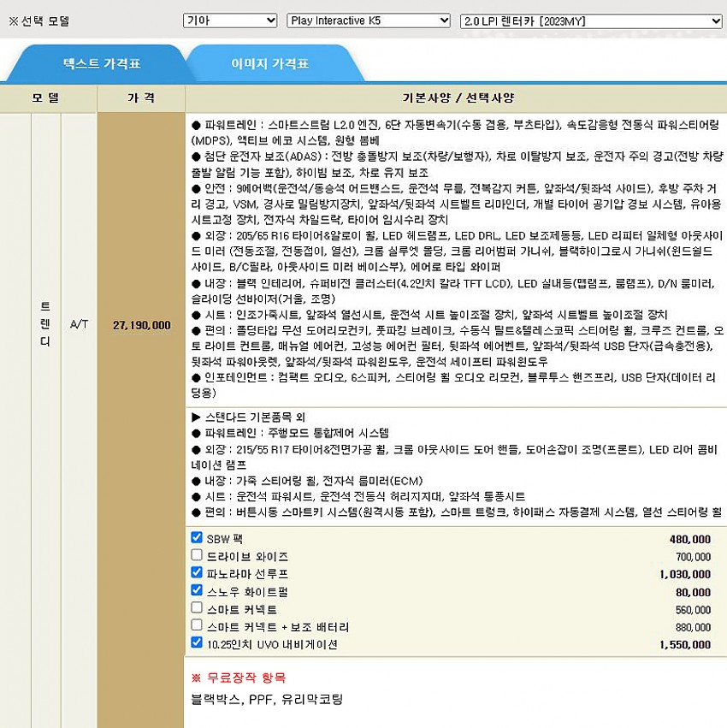Screen dimensions: 727x728
Task: Tick the 스마트 커넥트 + 보조 배터리 checkbox
Action: [x=198, y=626]
